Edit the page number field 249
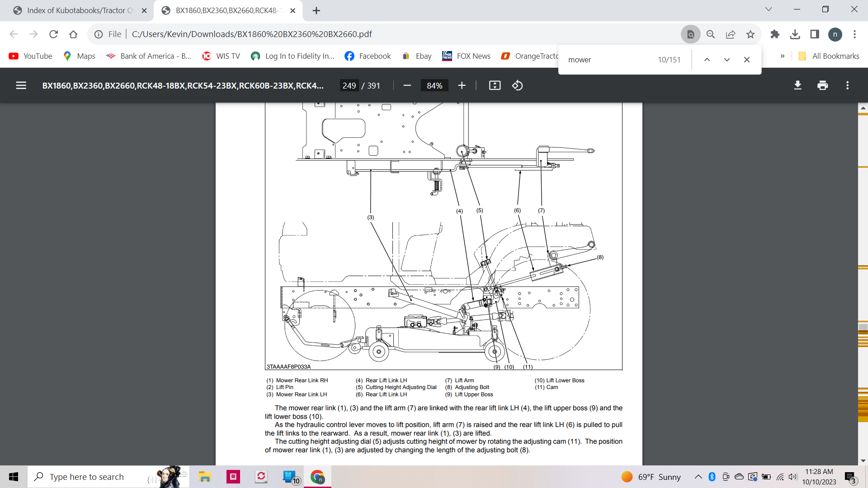Image resolution: width=868 pixels, height=488 pixels. click(349, 85)
